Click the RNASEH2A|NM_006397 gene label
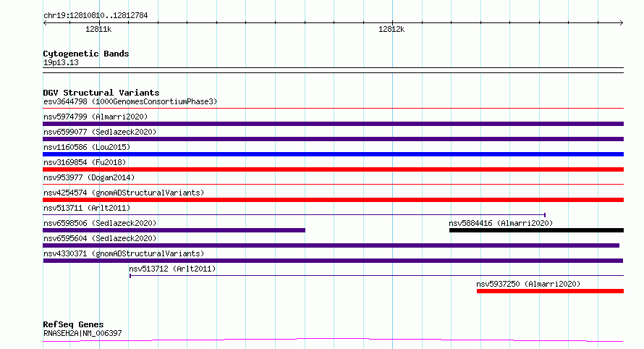The width and height of the screenshot is (644, 349). [82, 333]
